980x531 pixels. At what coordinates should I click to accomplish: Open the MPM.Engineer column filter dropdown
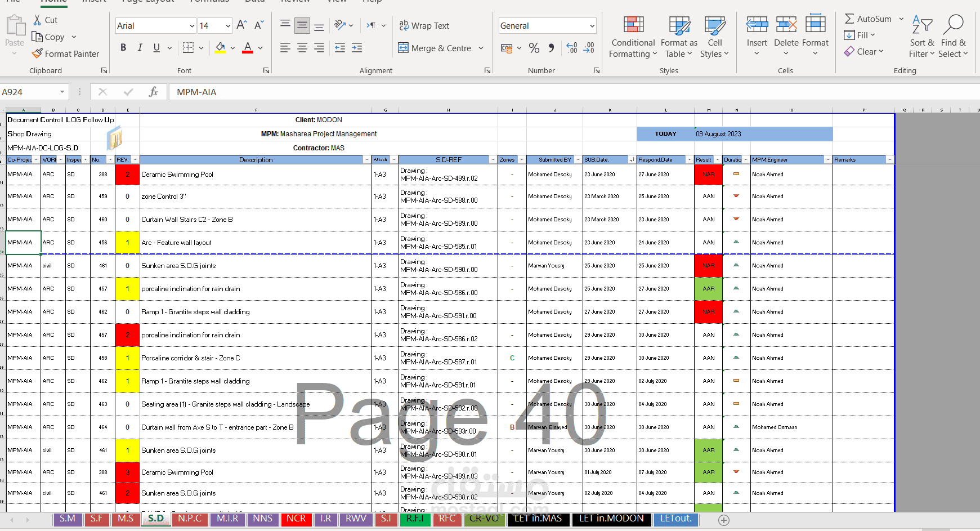pos(827,160)
